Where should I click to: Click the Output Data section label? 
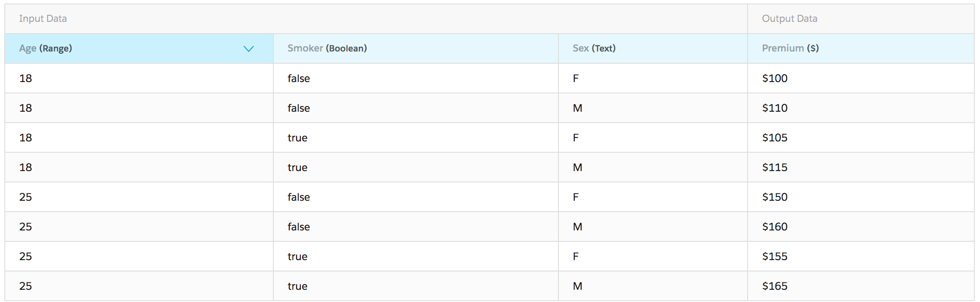point(789,18)
